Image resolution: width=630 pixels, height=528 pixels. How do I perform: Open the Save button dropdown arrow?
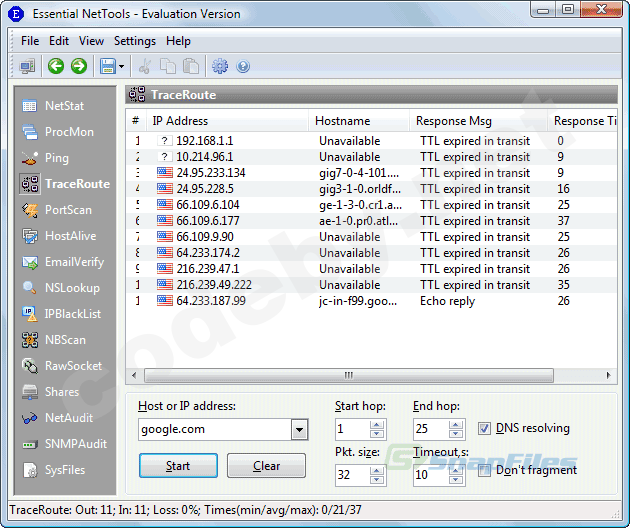pyautogui.click(x=122, y=66)
